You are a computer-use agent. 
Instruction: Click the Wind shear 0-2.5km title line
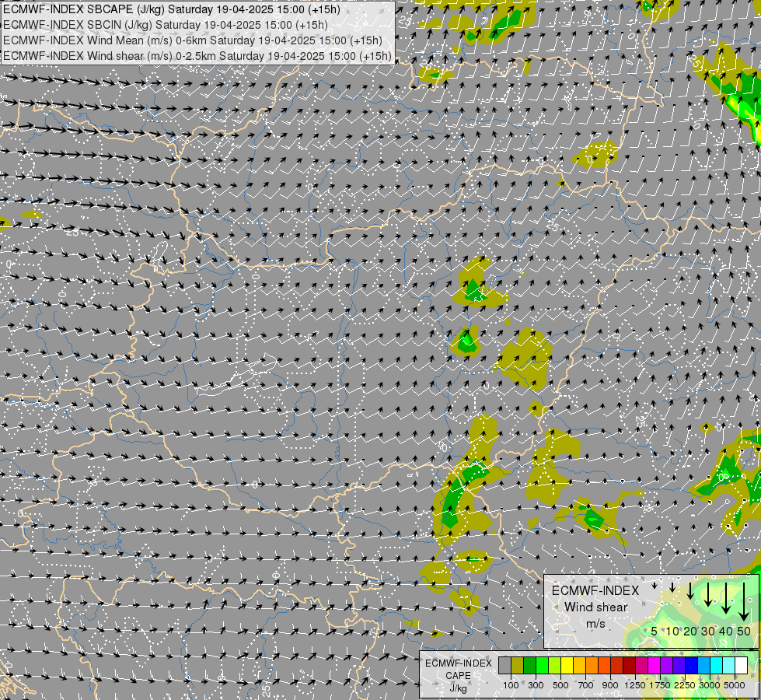197,56
